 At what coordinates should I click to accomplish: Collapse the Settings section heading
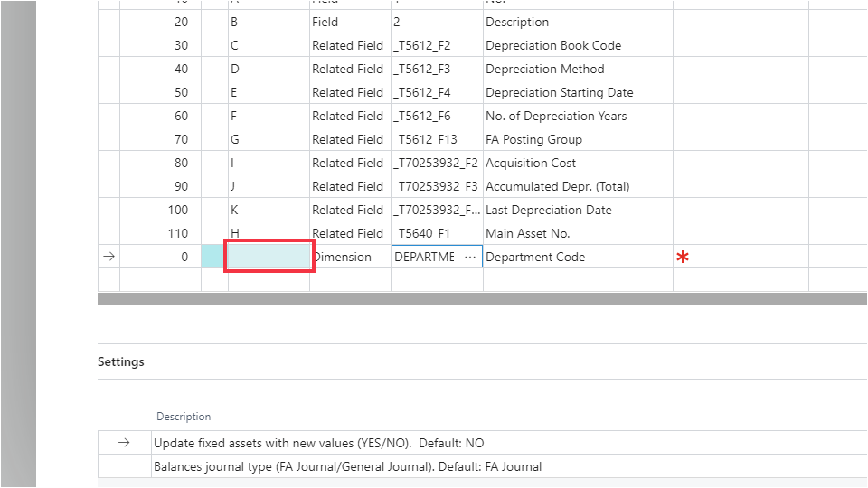click(x=121, y=361)
